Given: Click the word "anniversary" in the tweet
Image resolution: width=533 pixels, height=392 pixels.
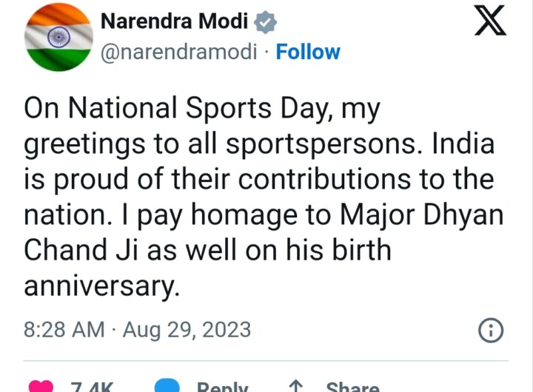Looking at the screenshot, I should (101, 285).
